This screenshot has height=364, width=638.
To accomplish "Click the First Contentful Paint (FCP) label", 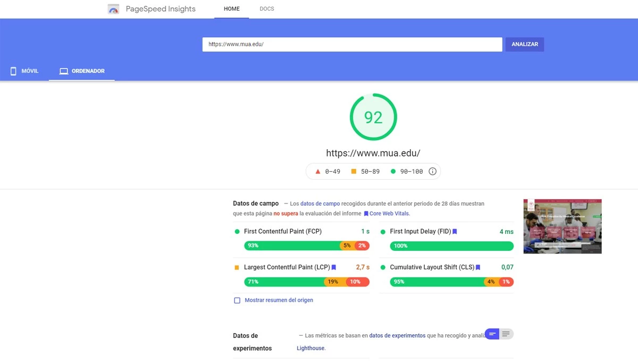I will [283, 232].
